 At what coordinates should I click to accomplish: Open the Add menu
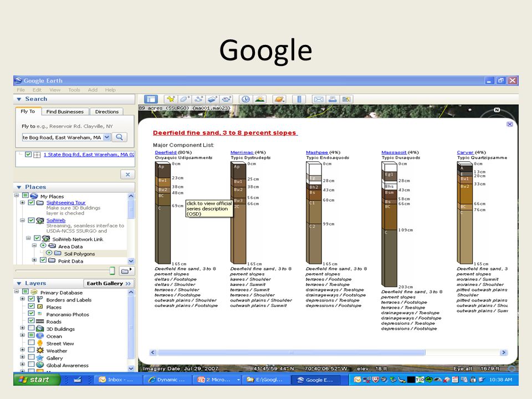point(93,90)
